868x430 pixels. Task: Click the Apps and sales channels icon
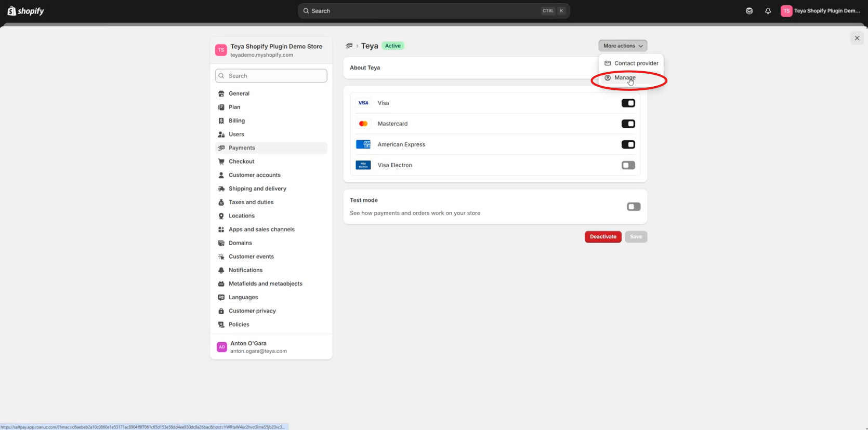click(221, 229)
